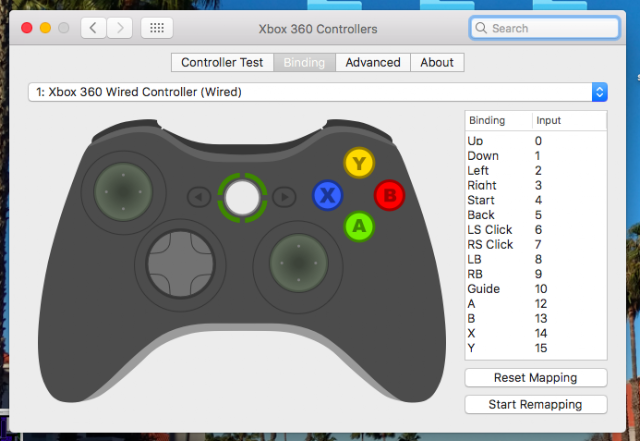The width and height of the screenshot is (640, 441).
Task: Click input value 10 in the table
Action: (541, 289)
